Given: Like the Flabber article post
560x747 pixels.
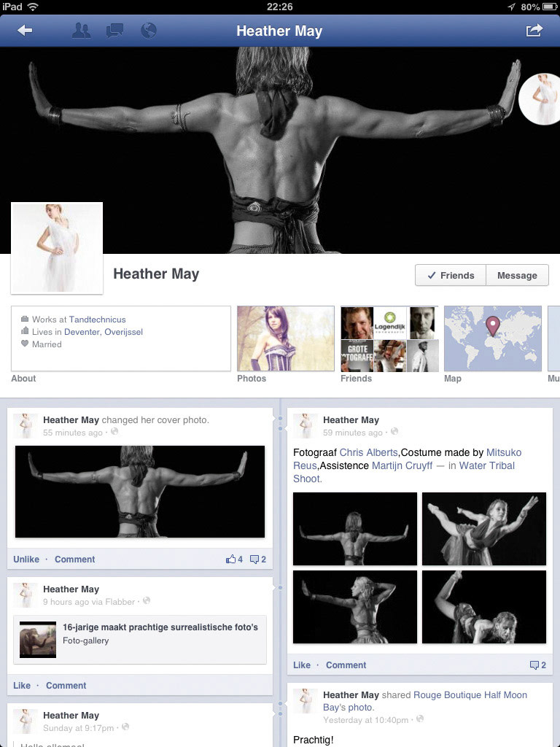Looking at the screenshot, I should (x=22, y=686).
